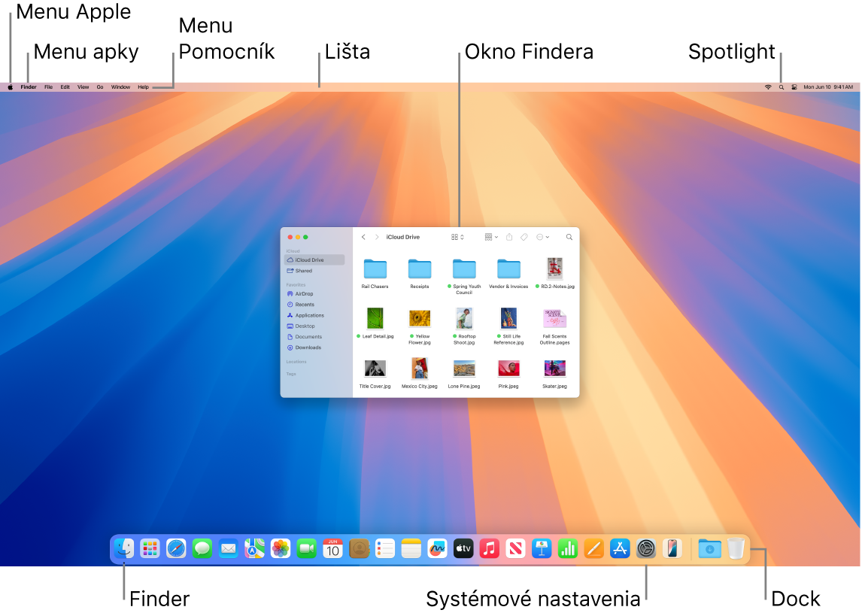Open the Photos app
This screenshot has width=862, height=616.
tap(280, 549)
